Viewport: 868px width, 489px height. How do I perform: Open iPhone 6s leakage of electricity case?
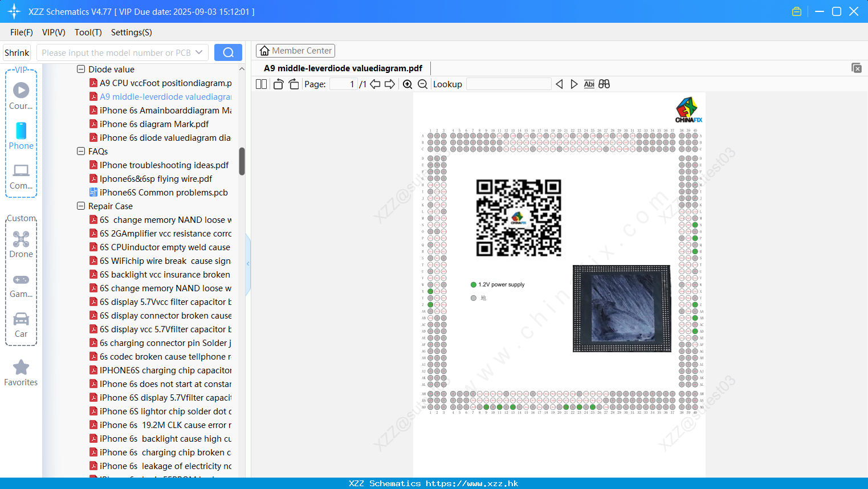pyautogui.click(x=165, y=466)
